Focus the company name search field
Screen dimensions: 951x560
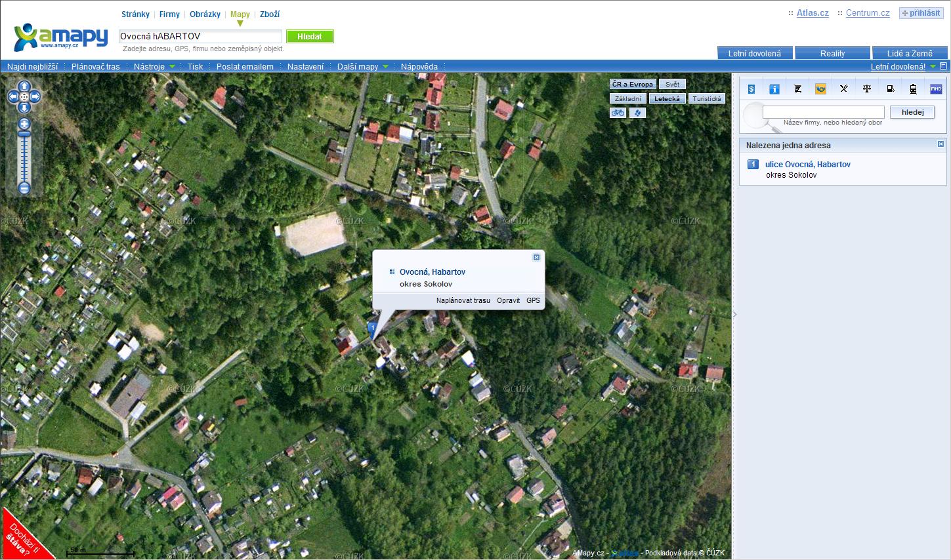[823, 112]
